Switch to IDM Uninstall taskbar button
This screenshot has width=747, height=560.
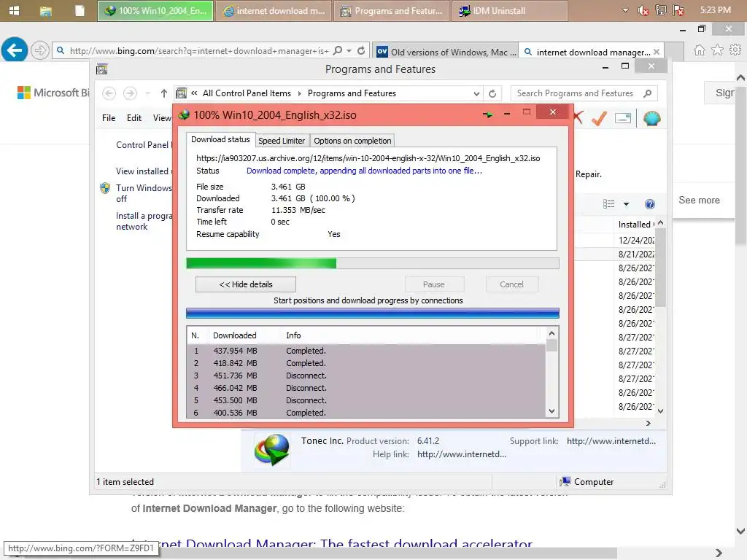[x=510, y=10]
